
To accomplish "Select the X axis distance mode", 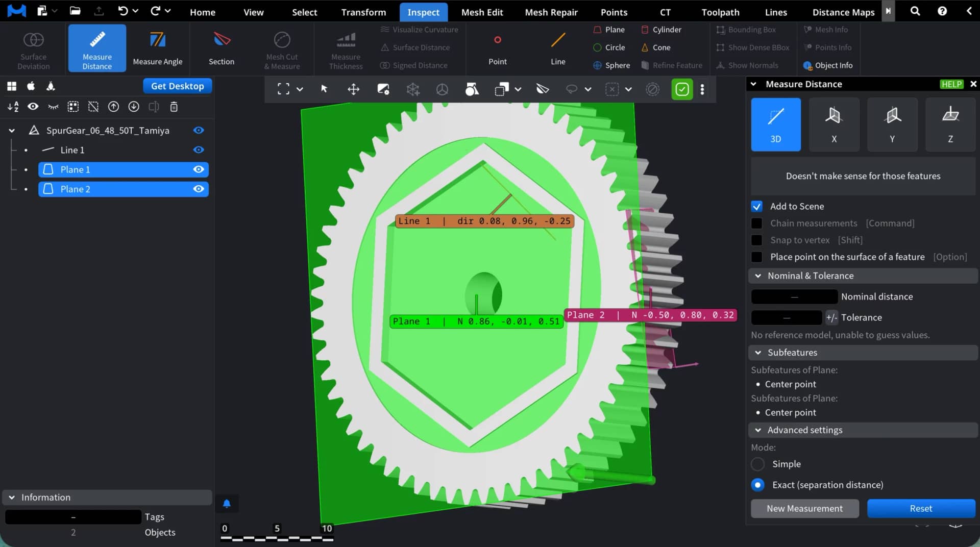I will click(834, 125).
